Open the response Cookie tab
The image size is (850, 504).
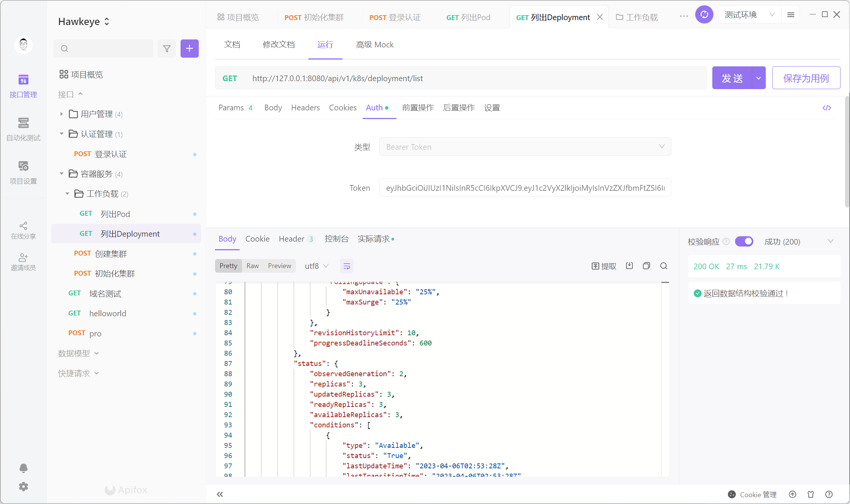click(257, 239)
